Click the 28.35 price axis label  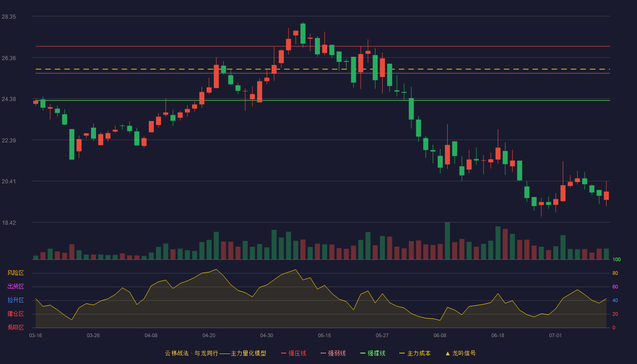coord(9,17)
